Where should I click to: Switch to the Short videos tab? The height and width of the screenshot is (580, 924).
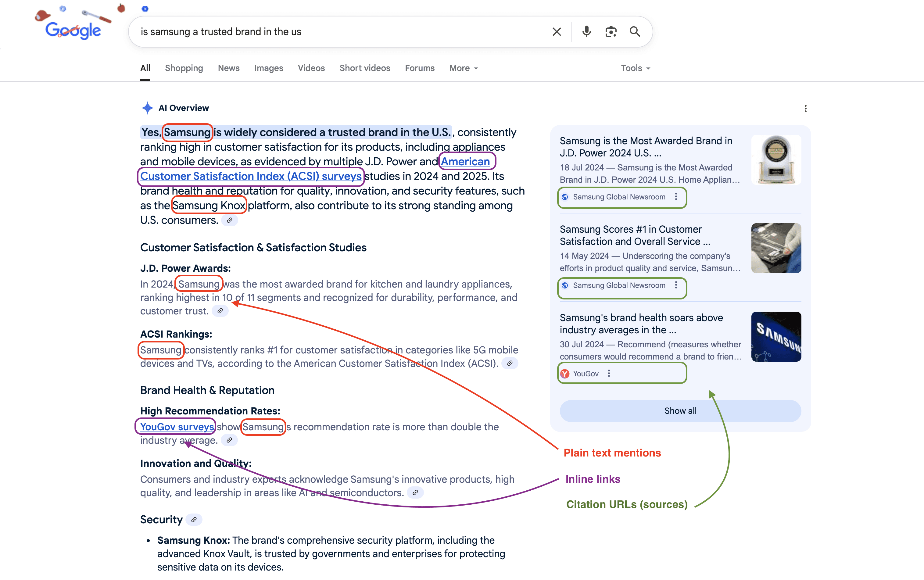coord(365,68)
